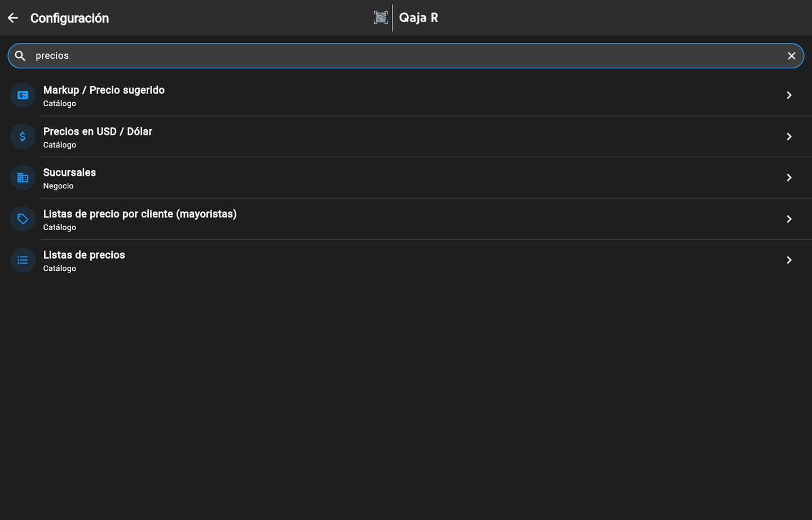Click the Listas de precios list icon
The height and width of the screenshot is (520, 812).
pyautogui.click(x=23, y=260)
